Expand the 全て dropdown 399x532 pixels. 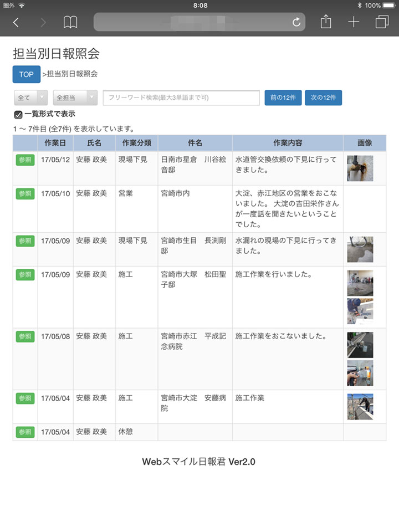30,98
